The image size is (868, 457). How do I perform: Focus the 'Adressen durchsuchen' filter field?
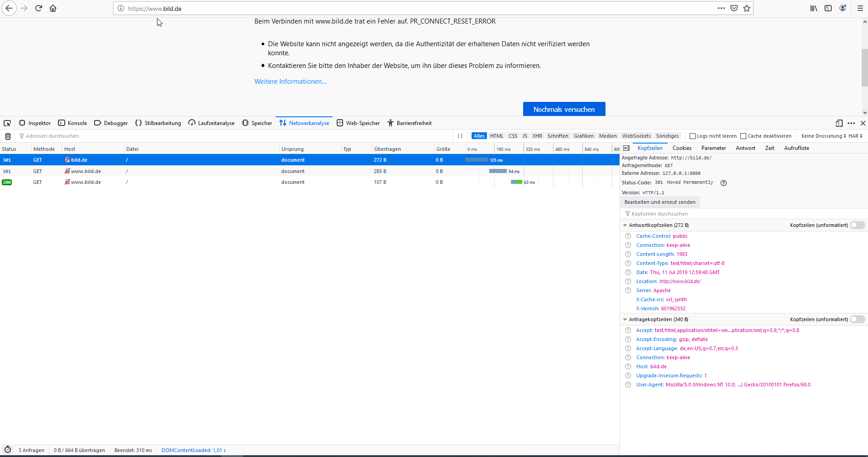(x=235, y=136)
